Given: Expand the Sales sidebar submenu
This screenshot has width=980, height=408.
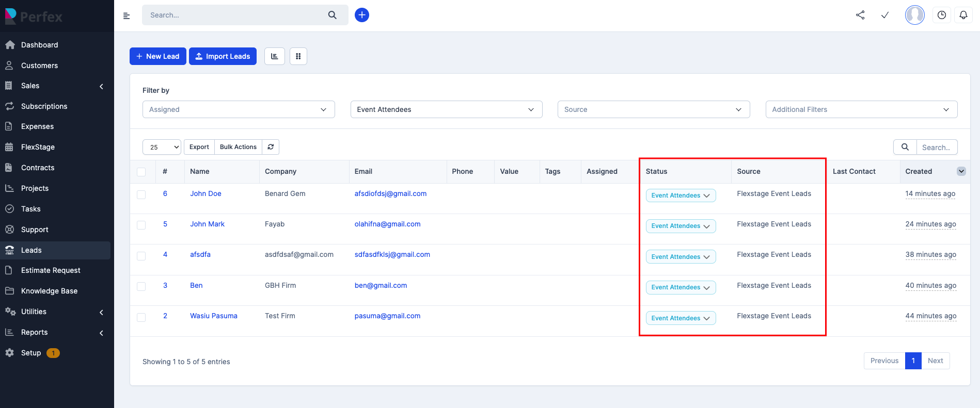Looking at the screenshot, I should click(x=101, y=86).
